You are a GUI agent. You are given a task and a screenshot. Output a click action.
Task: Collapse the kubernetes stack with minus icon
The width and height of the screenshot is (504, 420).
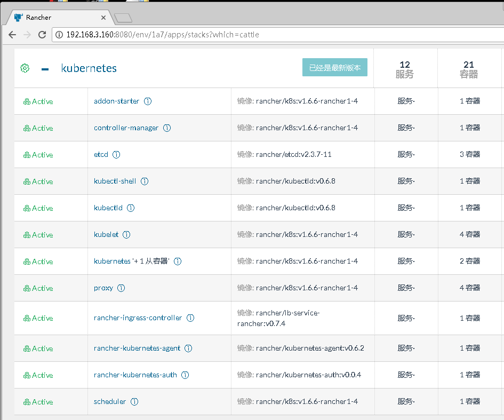[45, 69]
